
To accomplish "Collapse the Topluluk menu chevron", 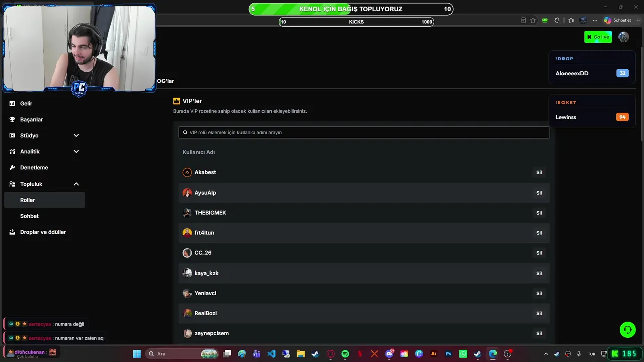I will tap(76, 184).
